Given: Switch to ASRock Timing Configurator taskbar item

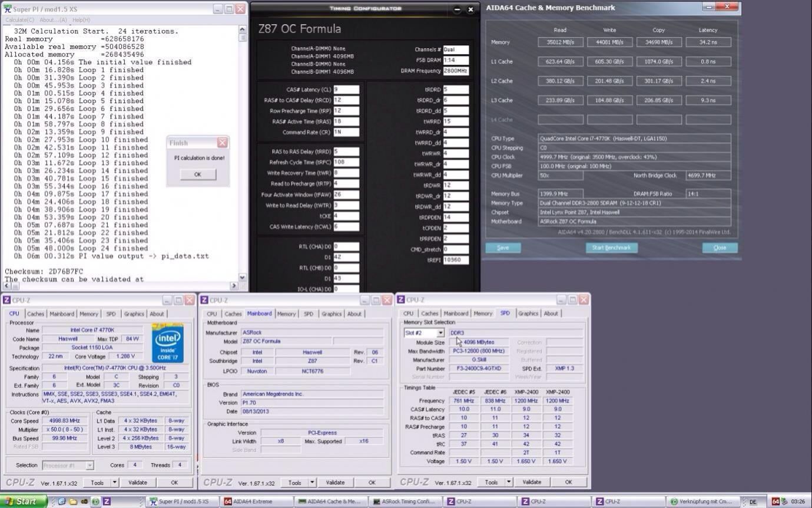Looking at the screenshot, I should coord(406,502).
